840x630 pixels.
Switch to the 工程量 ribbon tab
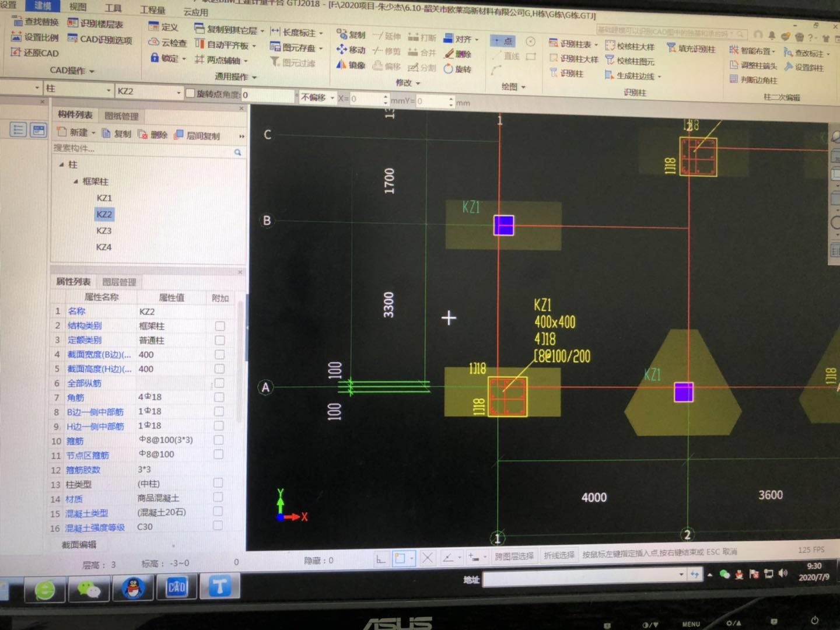coord(153,10)
